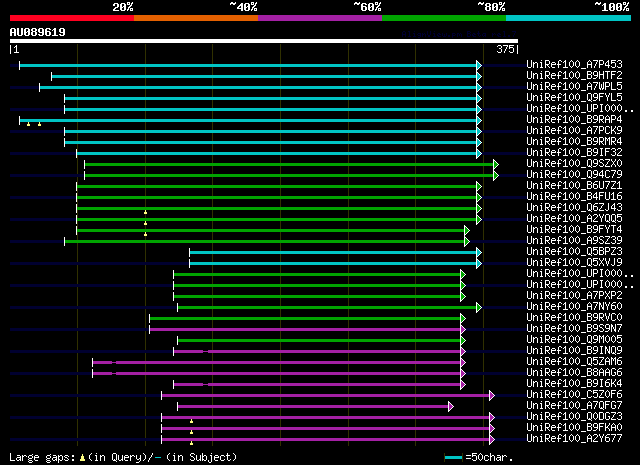
Task: Select the UniRef100_A2YQQ5 label
Action: [x=574, y=219]
